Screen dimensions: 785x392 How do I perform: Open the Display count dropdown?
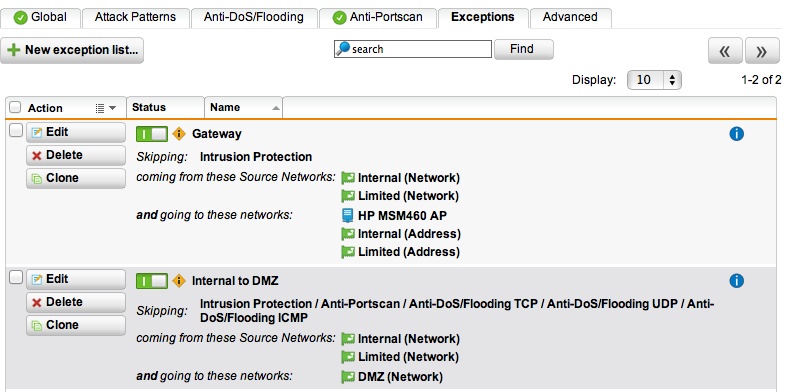[654, 80]
